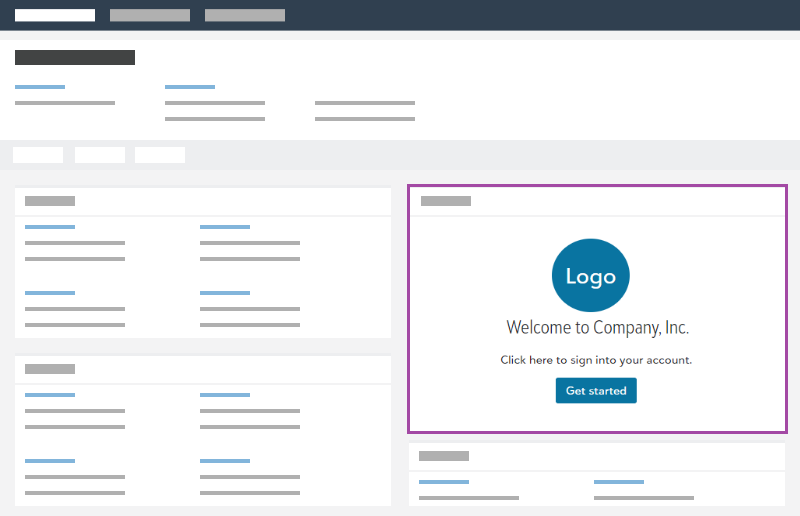Click the 'Click here to sign into your account' text

[596, 360]
